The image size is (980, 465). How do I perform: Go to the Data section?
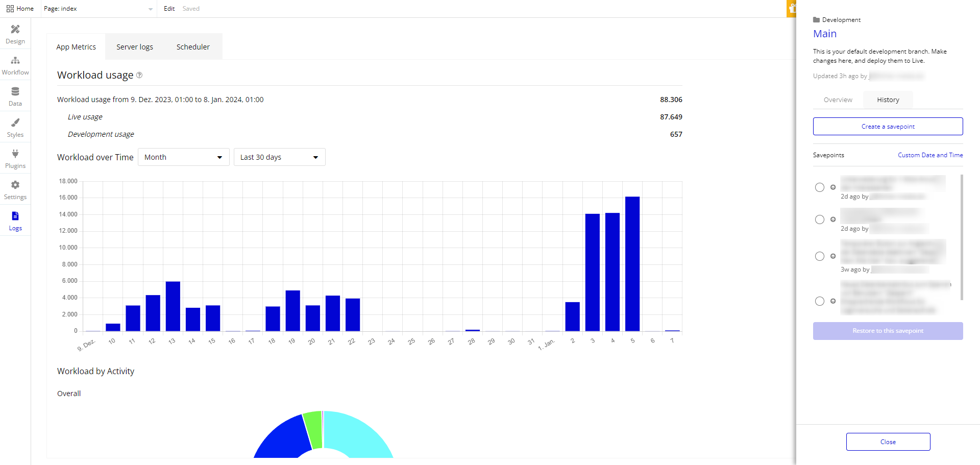[15, 96]
